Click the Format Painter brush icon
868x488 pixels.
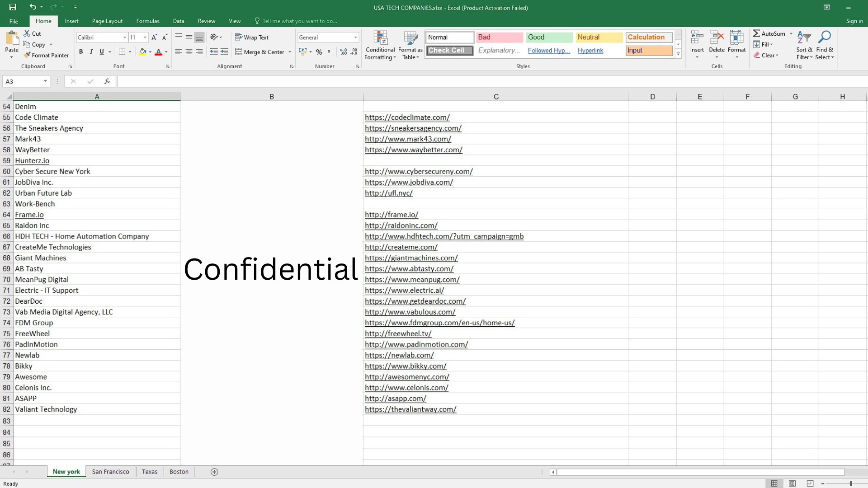pos(27,55)
